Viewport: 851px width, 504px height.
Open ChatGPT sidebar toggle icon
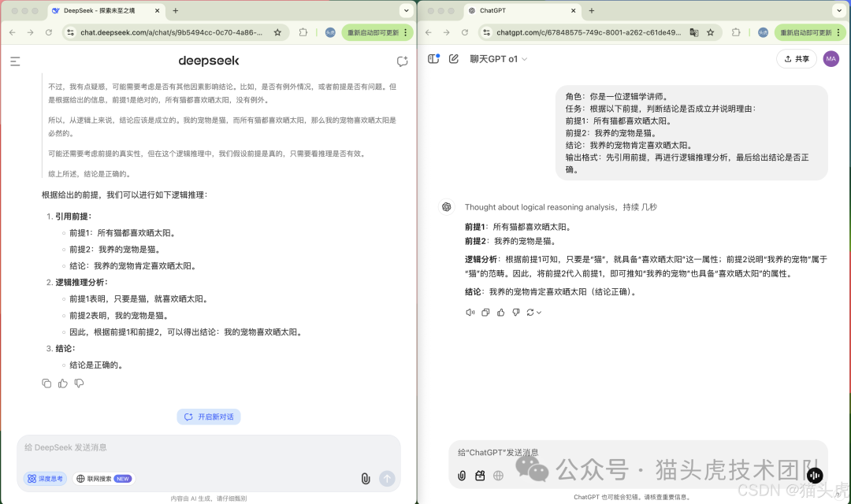coord(433,58)
